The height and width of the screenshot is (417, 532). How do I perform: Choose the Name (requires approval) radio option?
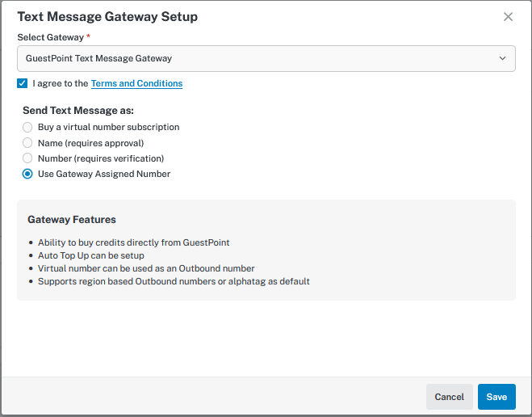(x=27, y=143)
